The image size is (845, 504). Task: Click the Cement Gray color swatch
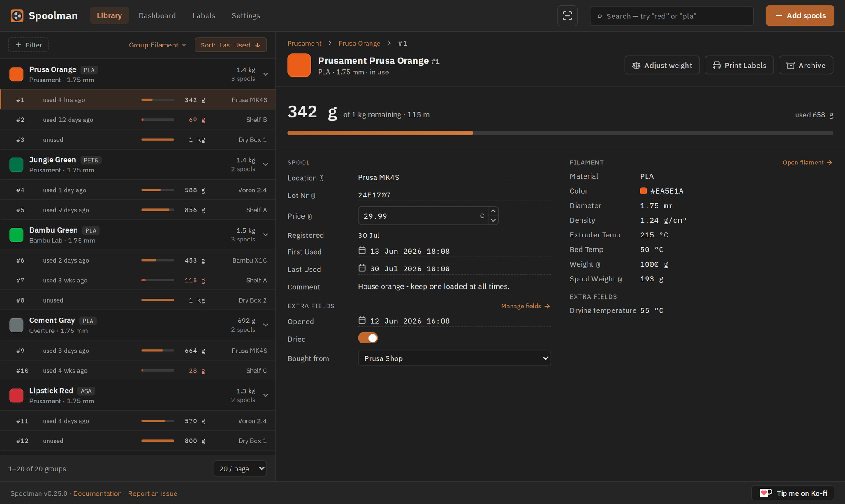pyautogui.click(x=16, y=325)
